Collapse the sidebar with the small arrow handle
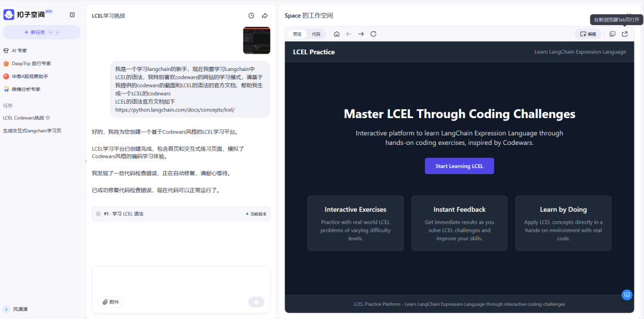 click(85, 162)
